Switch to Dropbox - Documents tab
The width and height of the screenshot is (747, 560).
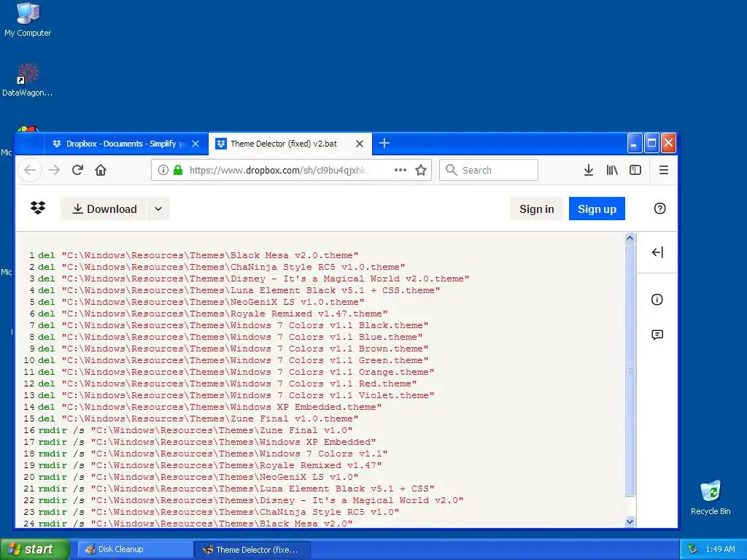(x=125, y=144)
